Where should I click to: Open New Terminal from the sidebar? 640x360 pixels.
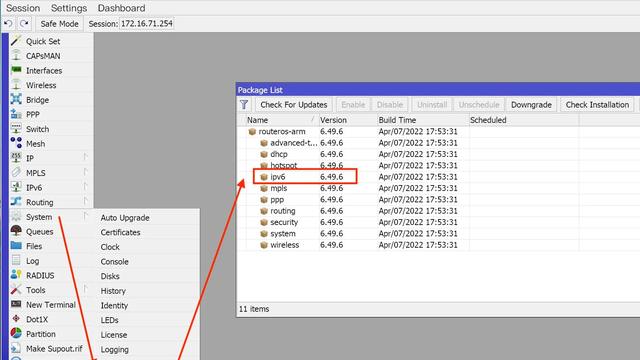pos(51,304)
